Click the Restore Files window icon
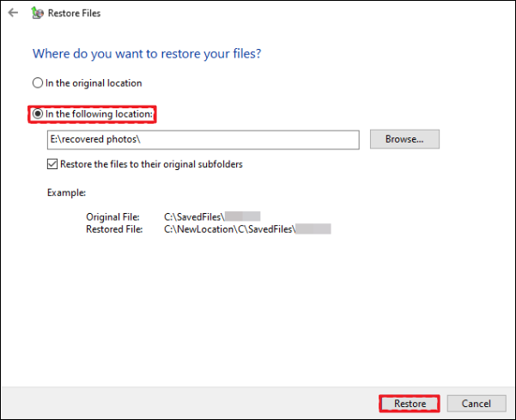The image size is (516, 420). 38,13
